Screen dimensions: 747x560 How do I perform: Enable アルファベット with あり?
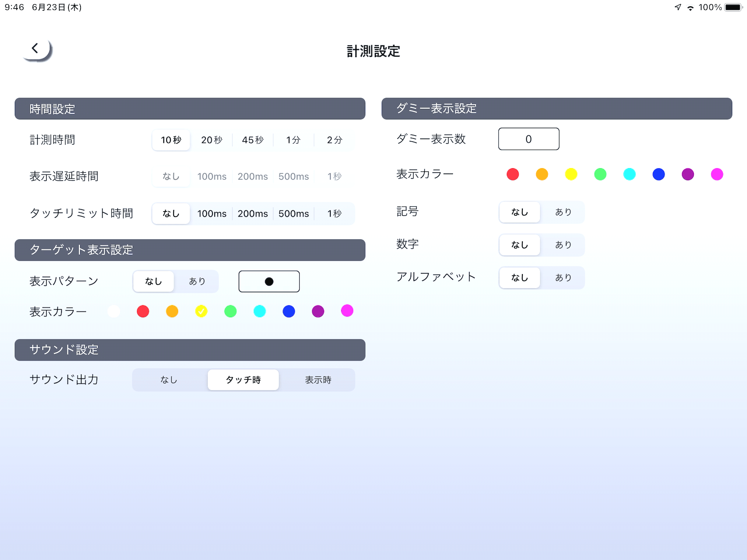[x=563, y=278]
